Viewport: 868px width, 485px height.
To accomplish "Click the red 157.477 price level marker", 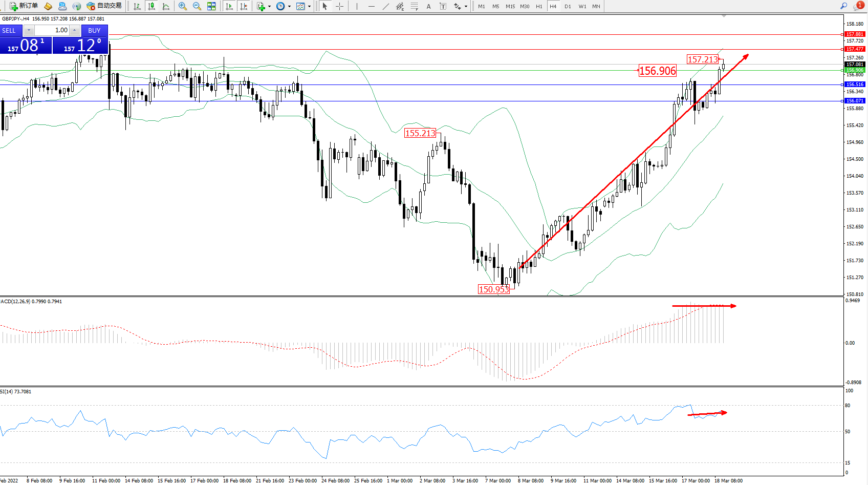I will (854, 49).
